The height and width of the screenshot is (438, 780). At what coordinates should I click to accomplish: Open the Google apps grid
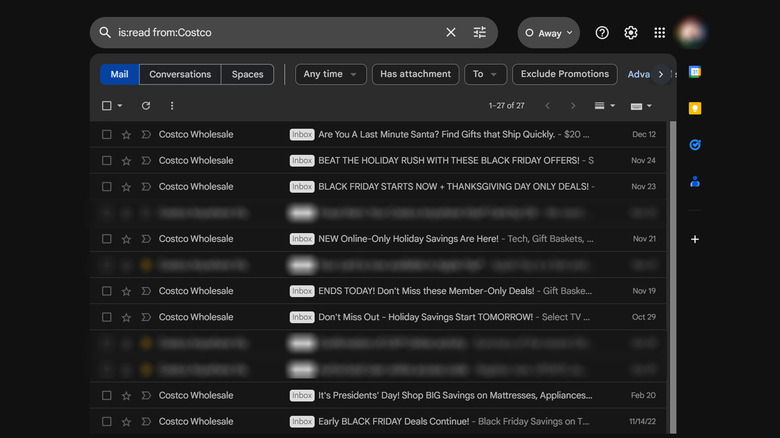pos(660,33)
